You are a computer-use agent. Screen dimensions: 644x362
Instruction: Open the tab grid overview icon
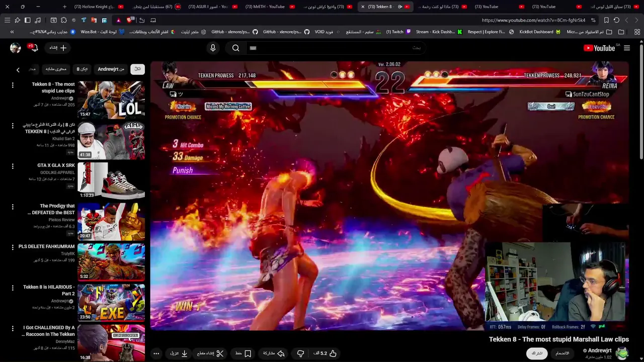point(637,32)
